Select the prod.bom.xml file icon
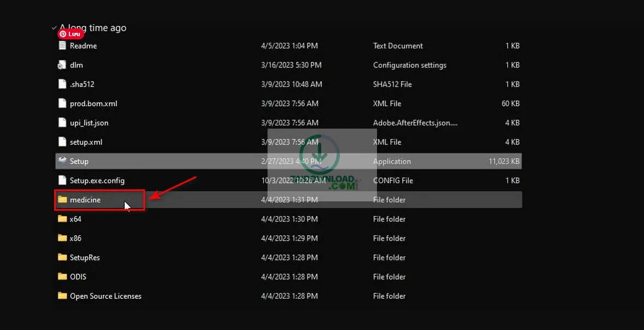This screenshot has width=644, height=330. pyautogui.click(x=62, y=103)
